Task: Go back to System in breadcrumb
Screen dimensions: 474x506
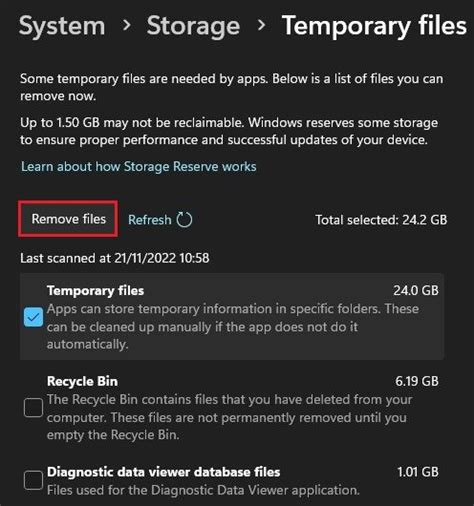Action: [62, 26]
